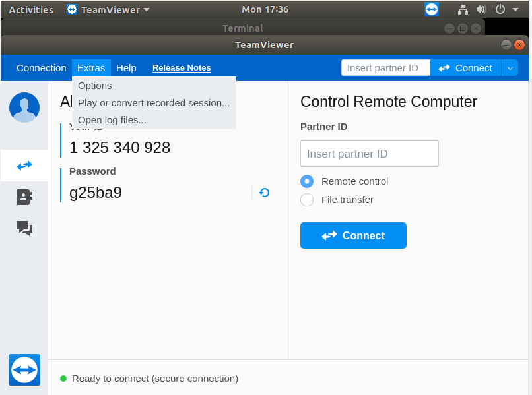Close the TeamViewer window
Viewport: 532px width, 395px height.
(x=519, y=45)
